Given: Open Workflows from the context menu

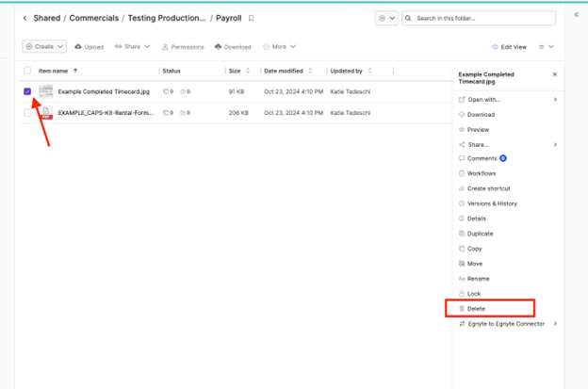Looking at the screenshot, I should 478,173.
